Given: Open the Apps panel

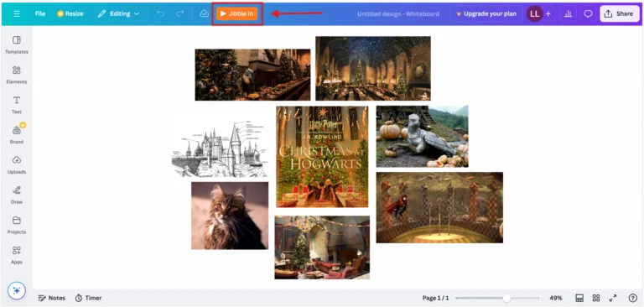Looking at the screenshot, I should click(x=17, y=255).
